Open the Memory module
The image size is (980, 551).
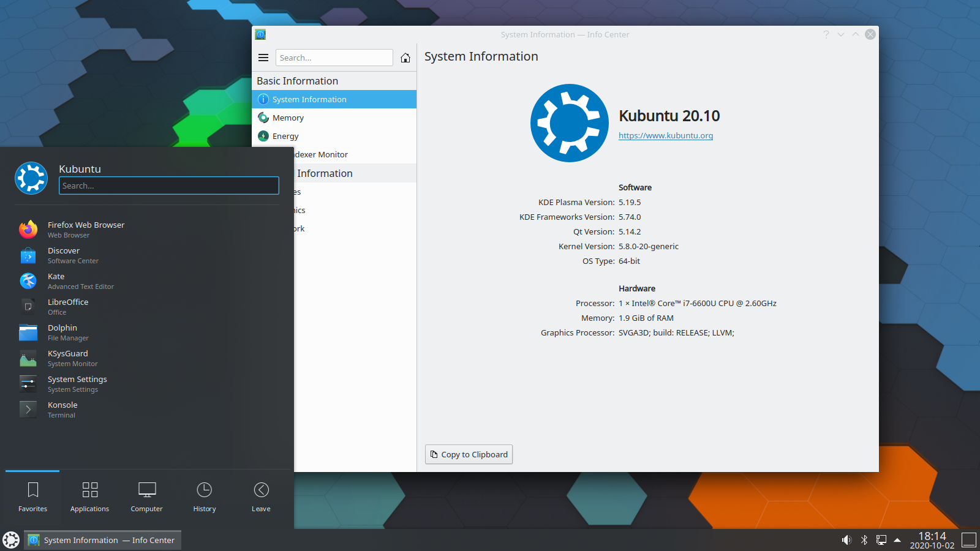(x=334, y=118)
